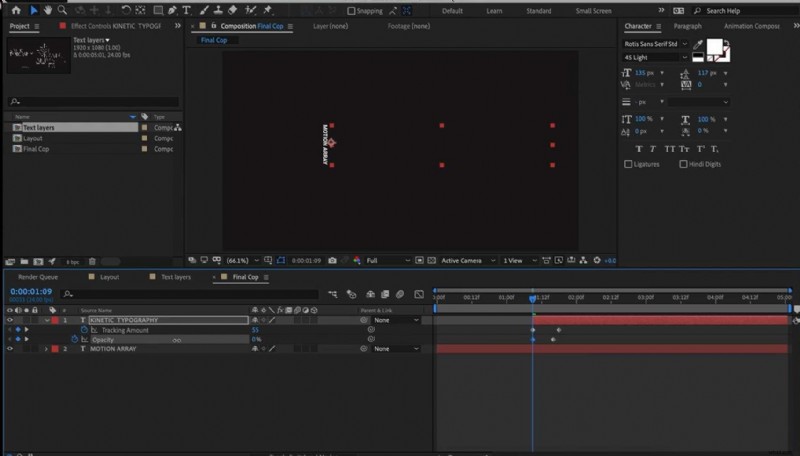The height and width of the screenshot is (456, 800).
Task: Tick the Ligatures checkbox
Action: (628, 164)
